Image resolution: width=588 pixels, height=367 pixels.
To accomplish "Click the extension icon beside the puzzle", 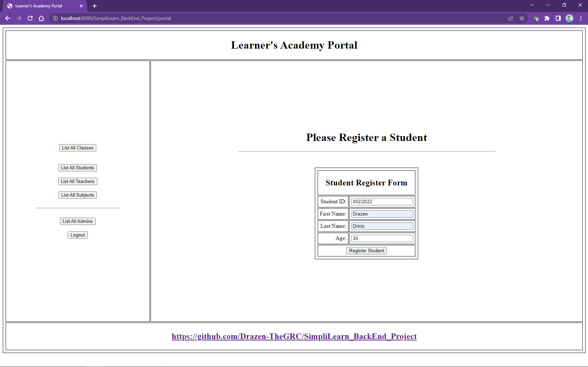I will (x=536, y=18).
